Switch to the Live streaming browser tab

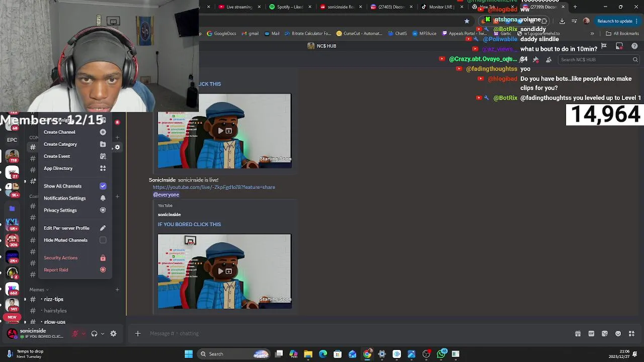[x=239, y=7]
